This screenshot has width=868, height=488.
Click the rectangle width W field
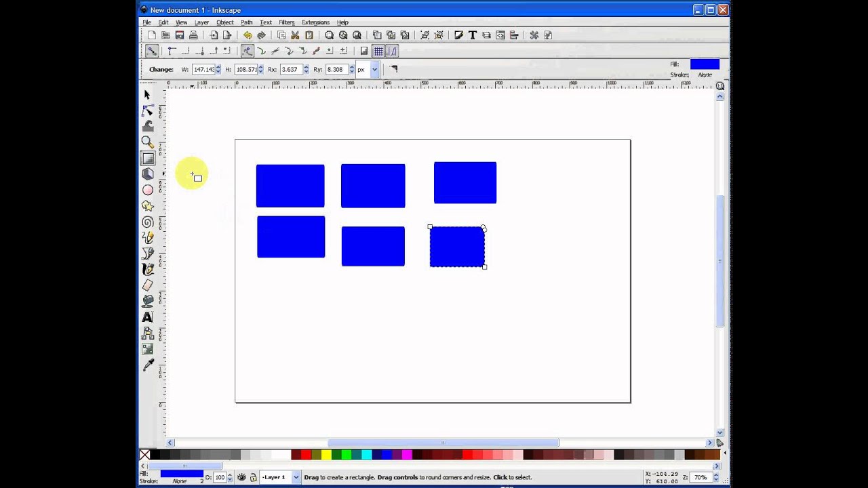(x=203, y=69)
